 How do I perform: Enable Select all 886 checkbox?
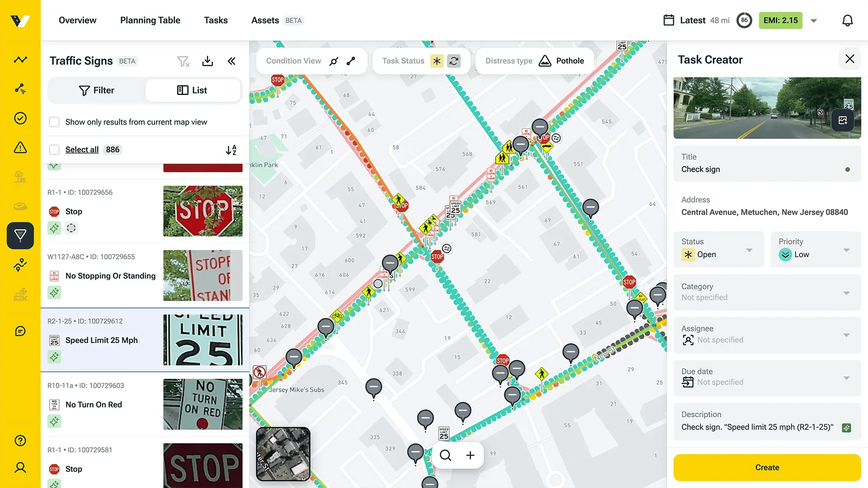point(54,150)
